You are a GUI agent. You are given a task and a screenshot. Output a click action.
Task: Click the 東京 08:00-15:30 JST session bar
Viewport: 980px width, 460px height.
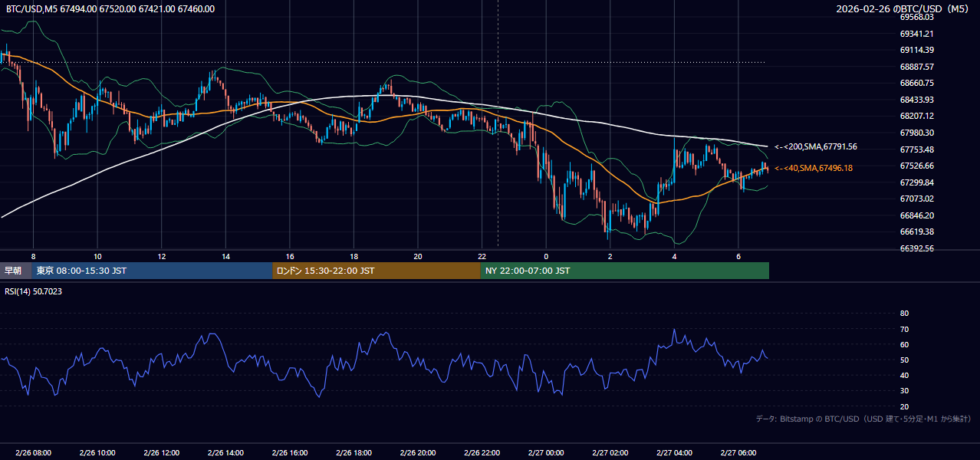tap(152, 271)
